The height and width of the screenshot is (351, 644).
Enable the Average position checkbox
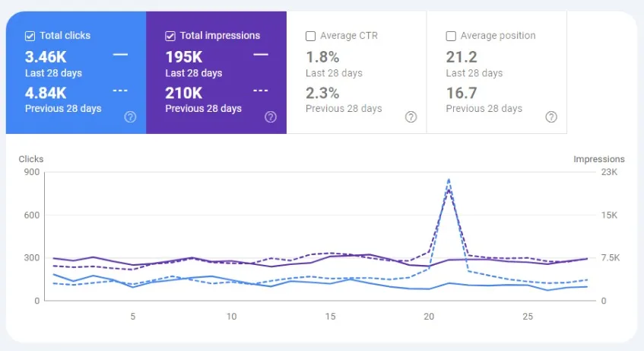pyautogui.click(x=451, y=36)
